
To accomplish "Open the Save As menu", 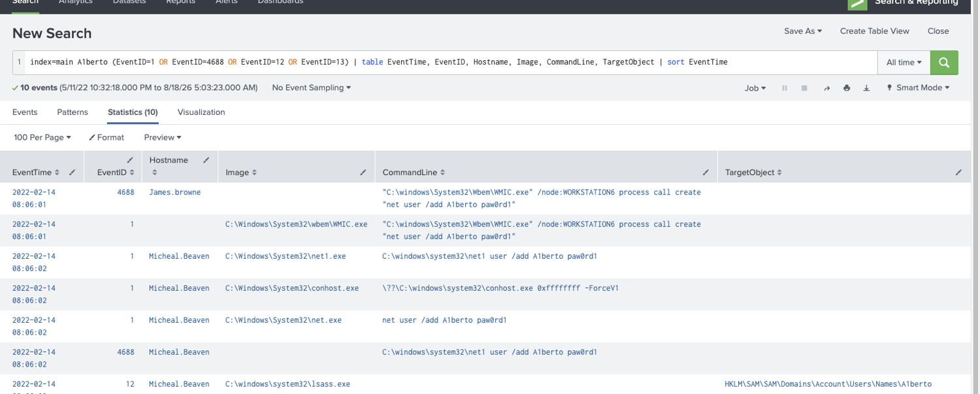I will [803, 31].
